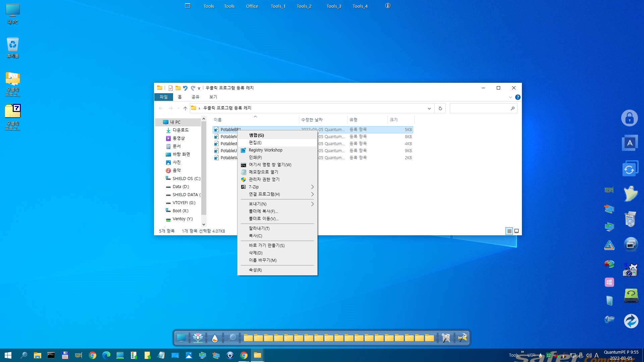Image resolution: width=644 pixels, height=362 pixels.
Task: Open Windows Start button
Action: [x=8, y=355]
